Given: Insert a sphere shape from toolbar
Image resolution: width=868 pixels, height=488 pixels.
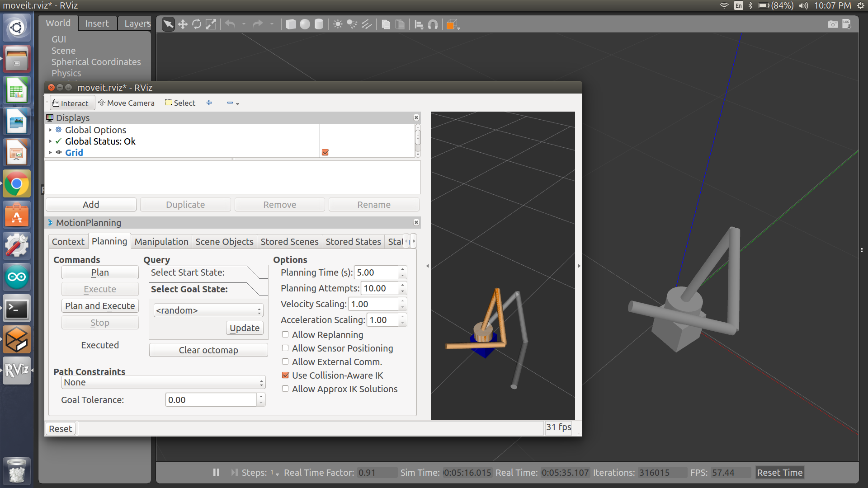Looking at the screenshot, I should (x=305, y=24).
